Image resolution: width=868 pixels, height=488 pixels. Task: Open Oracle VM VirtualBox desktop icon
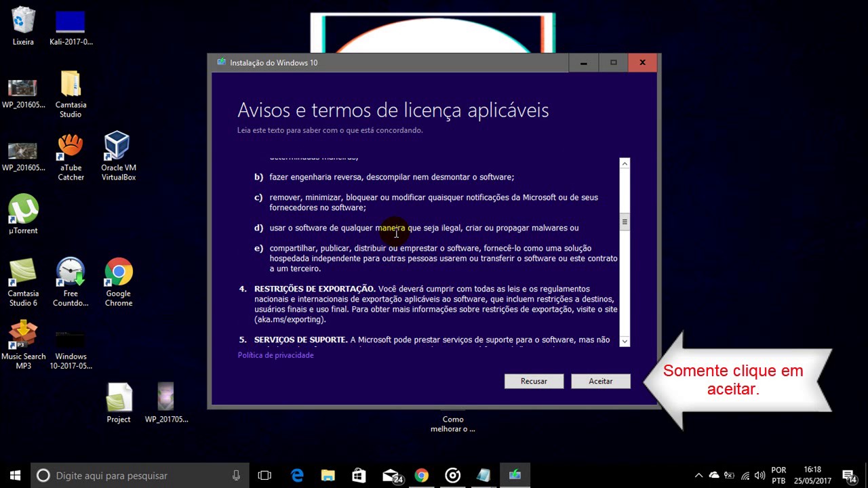118,157
